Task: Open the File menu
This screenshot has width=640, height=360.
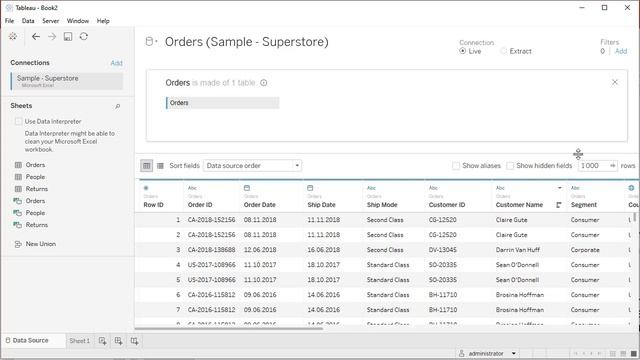Action: (9, 21)
